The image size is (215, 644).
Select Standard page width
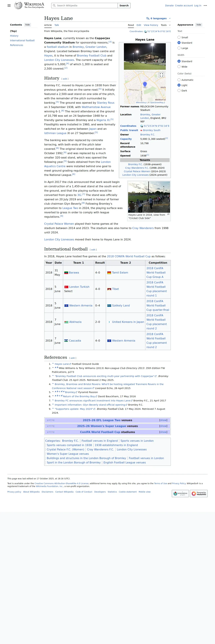click(x=179, y=61)
